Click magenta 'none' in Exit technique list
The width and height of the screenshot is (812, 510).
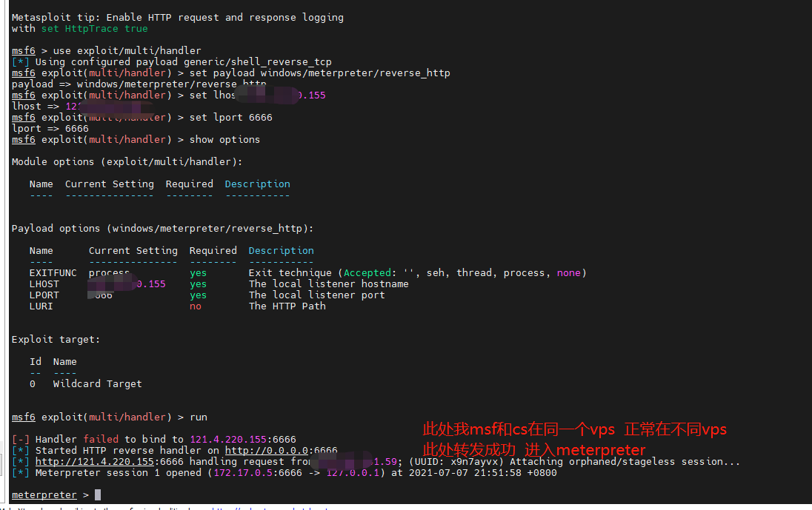tap(568, 273)
